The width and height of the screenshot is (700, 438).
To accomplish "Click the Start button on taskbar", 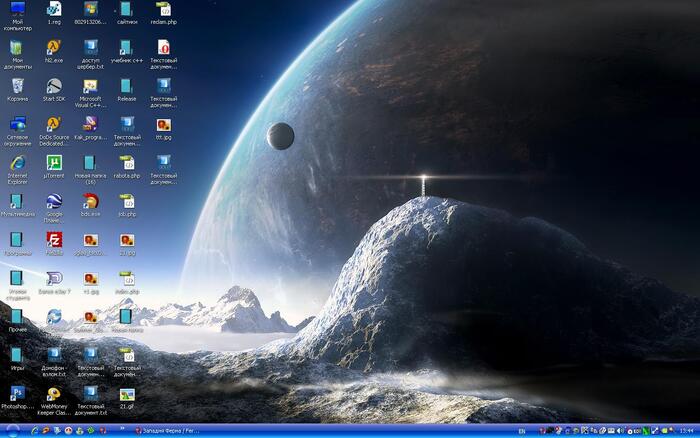I will click(10, 431).
